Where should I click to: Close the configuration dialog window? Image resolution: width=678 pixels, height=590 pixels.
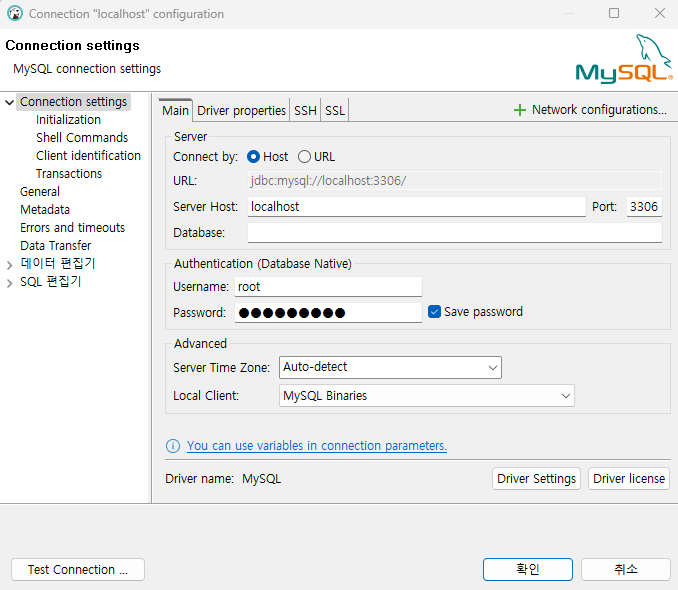click(x=659, y=13)
